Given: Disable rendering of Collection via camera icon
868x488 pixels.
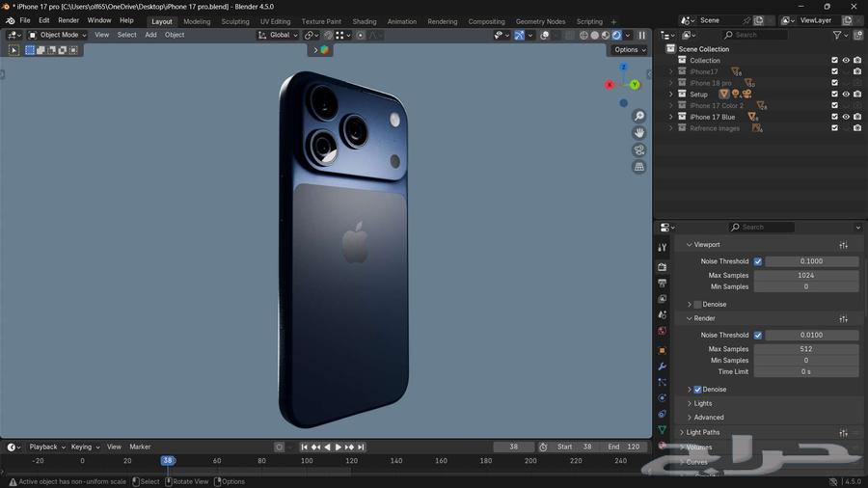Looking at the screenshot, I should click(857, 61).
